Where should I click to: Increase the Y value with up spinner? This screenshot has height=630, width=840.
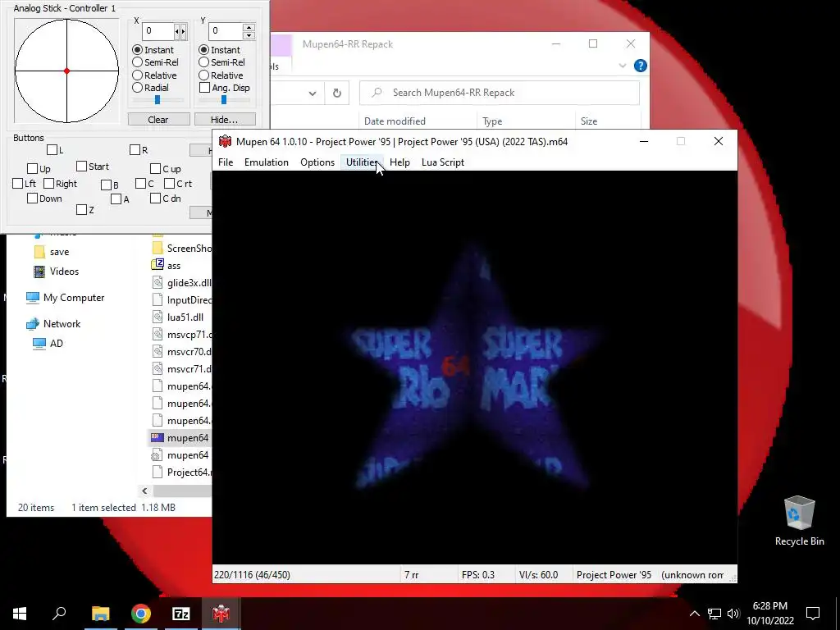[x=249, y=27]
